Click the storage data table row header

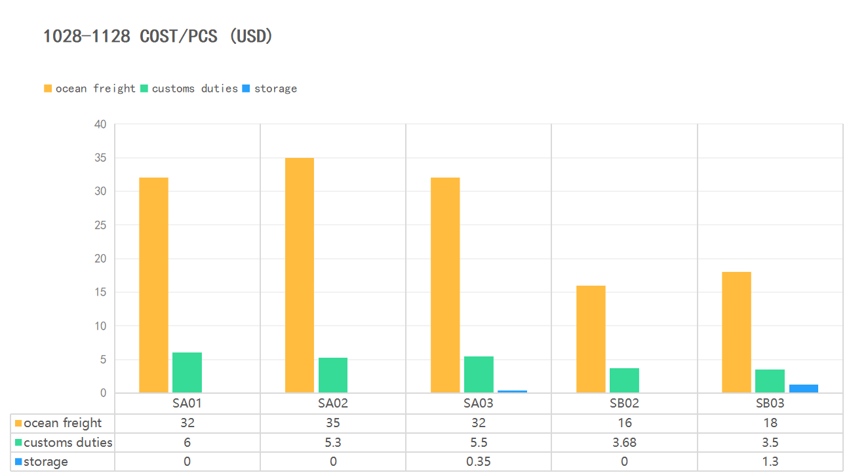[62, 461]
